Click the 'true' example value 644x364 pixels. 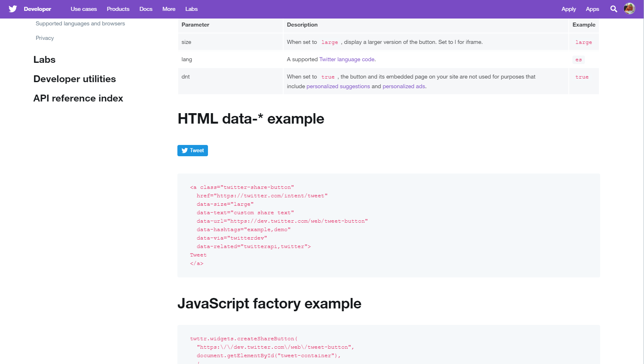click(x=582, y=77)
